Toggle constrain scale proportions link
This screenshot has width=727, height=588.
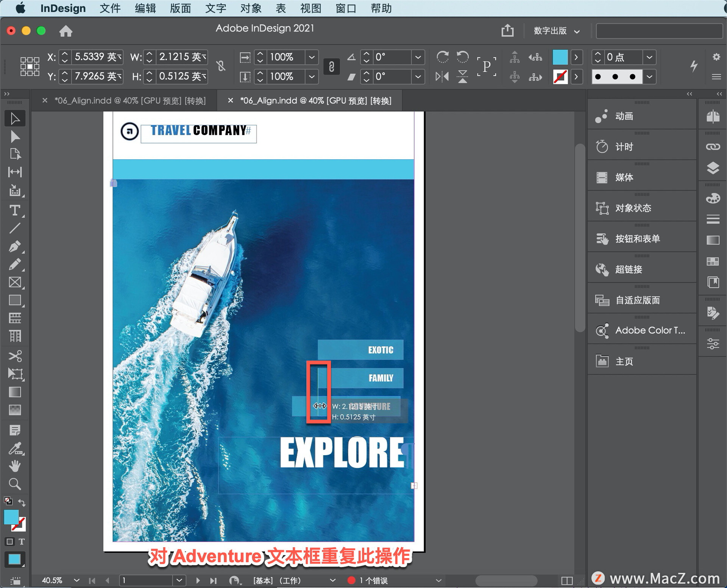tap(331, 67)
